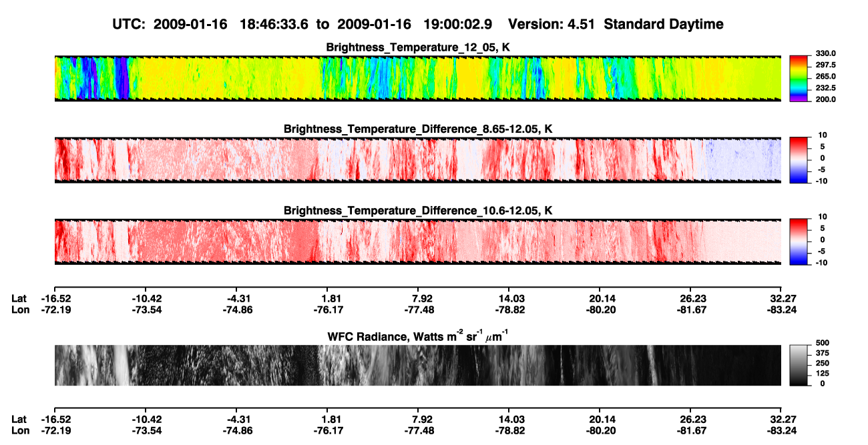This screenshot has height=445, width=868.
Task: Click latitude 7.92 on bottom axis below WFC strip
Action: coord(423,419)
